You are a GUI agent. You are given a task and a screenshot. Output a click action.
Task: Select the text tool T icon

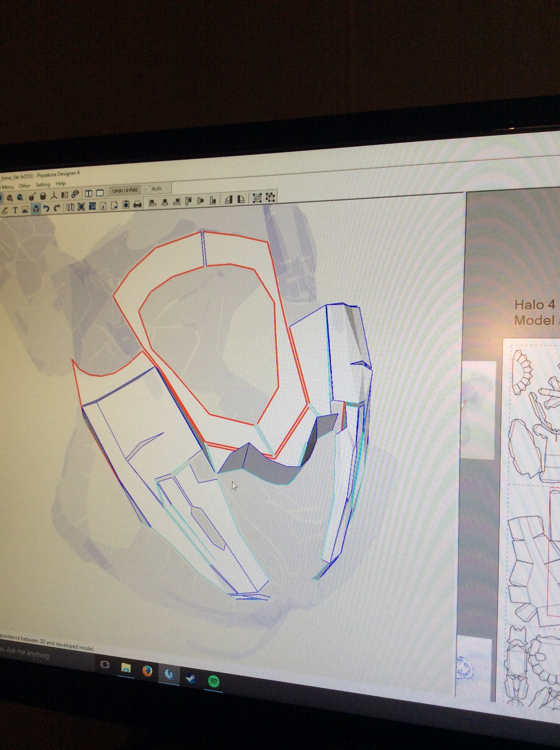(15, 210)
